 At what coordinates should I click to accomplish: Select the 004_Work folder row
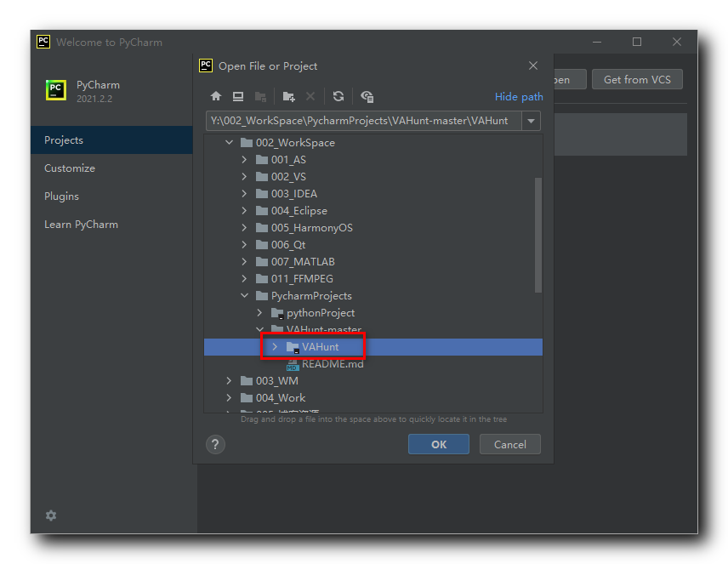coord(373,397)
